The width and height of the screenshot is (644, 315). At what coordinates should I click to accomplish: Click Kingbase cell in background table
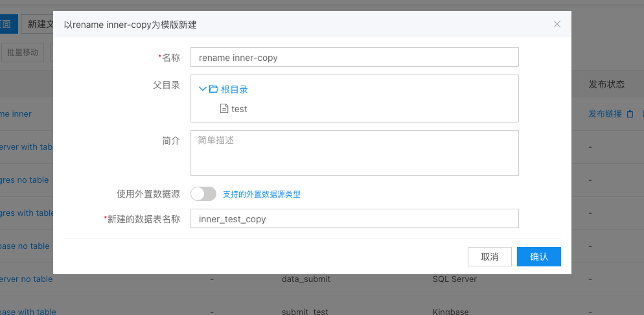450,311
